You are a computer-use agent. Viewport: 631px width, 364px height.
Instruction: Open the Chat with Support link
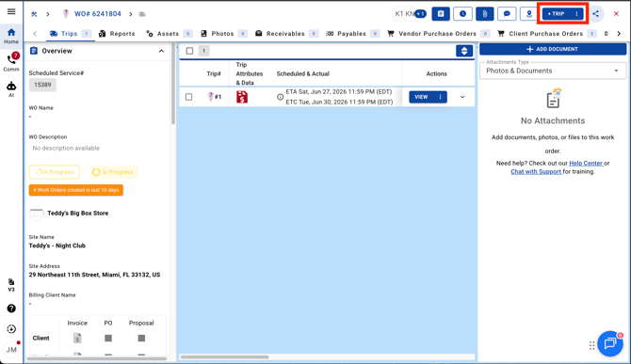coord(536,171)
